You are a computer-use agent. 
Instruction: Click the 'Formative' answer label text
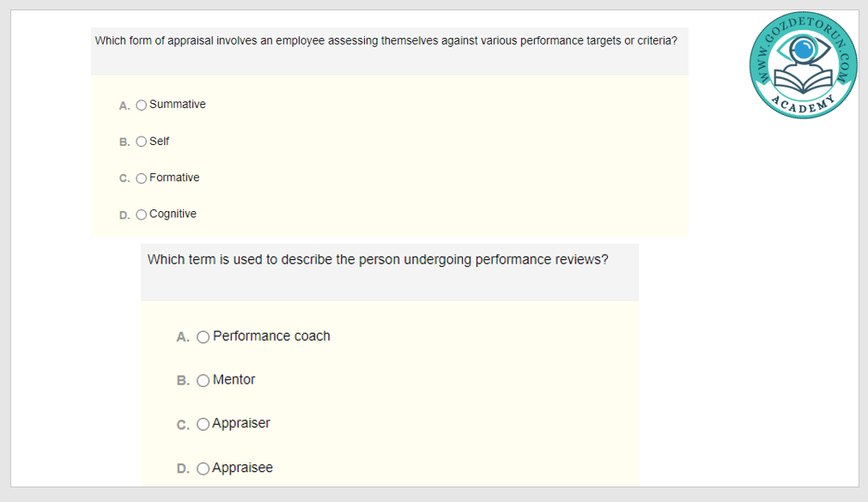(174, 178)
